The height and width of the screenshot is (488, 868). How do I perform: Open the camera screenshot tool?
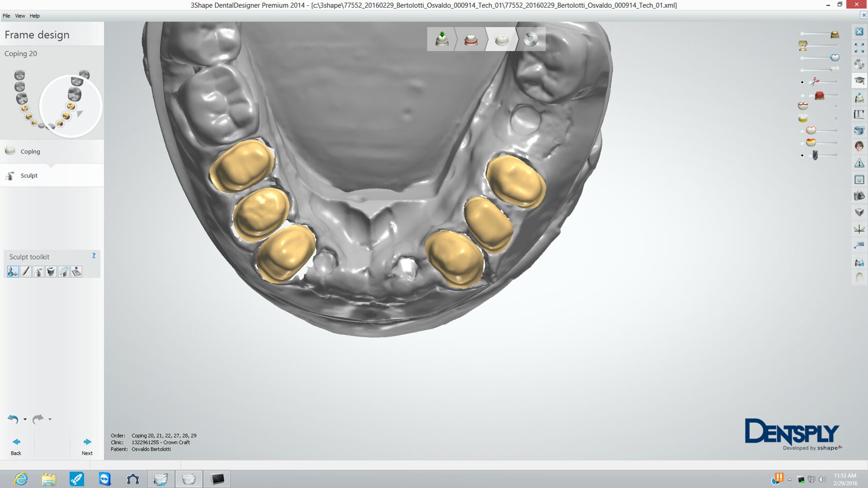pos(859,196)
